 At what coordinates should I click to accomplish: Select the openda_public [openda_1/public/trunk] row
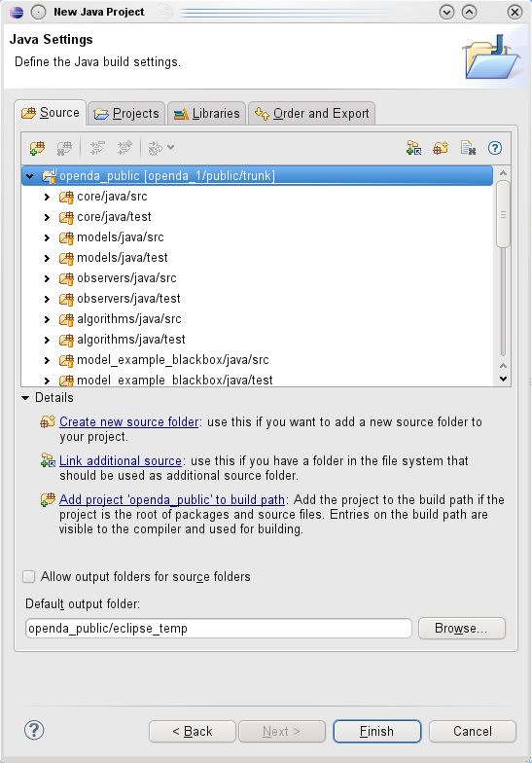pos(258,175)
